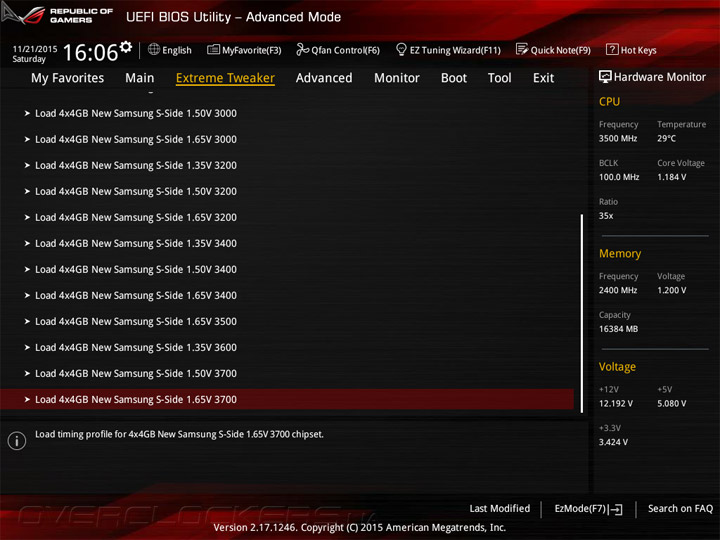Expand Load Samsung S-Side 1.50V 3200 profile
The image size is (720, 540).
click(x=287, y=191)
